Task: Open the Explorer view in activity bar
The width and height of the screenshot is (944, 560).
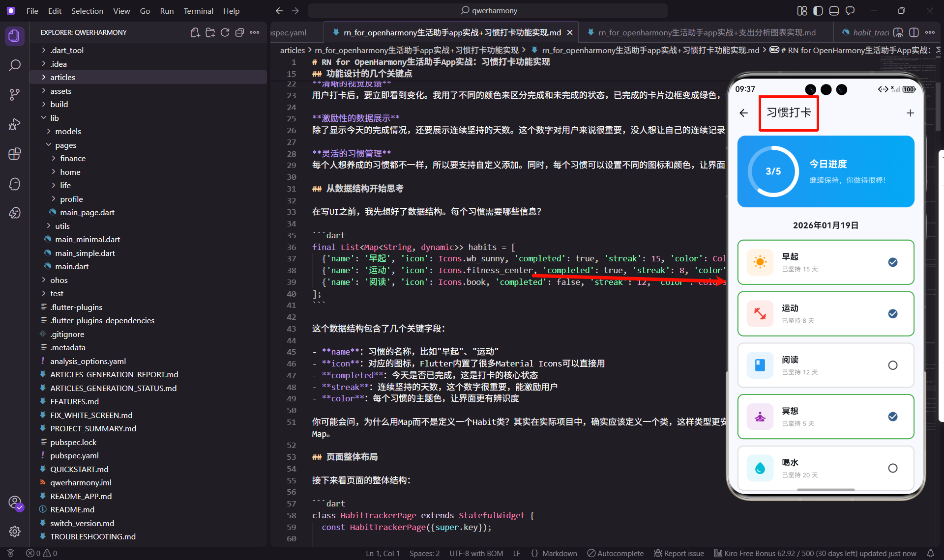Action: pos(15,36)
